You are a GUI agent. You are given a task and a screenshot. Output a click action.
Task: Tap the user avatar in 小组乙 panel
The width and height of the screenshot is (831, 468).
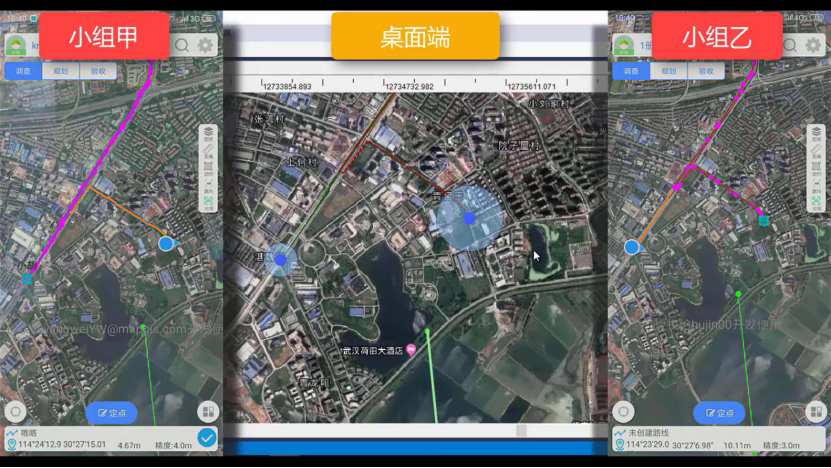tap(624, 46)
